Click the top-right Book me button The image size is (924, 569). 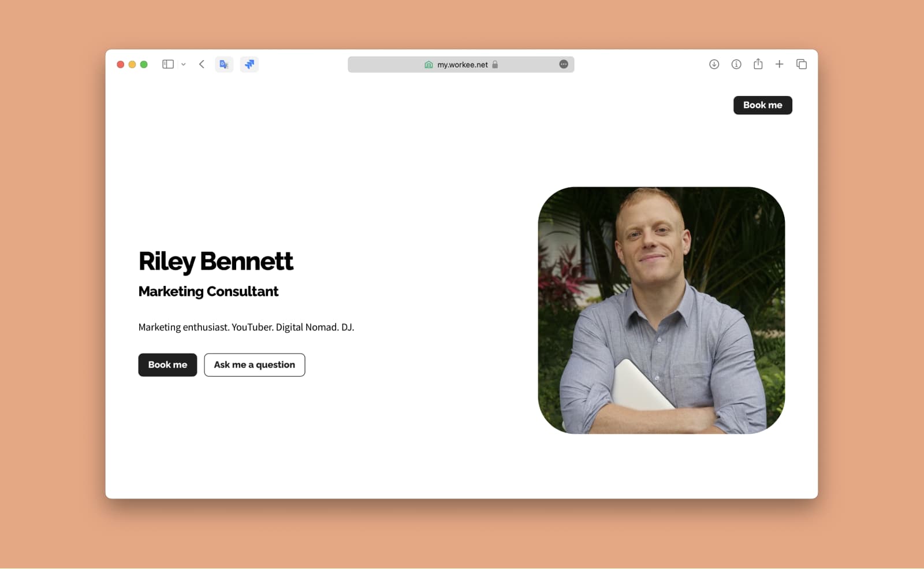763,105
